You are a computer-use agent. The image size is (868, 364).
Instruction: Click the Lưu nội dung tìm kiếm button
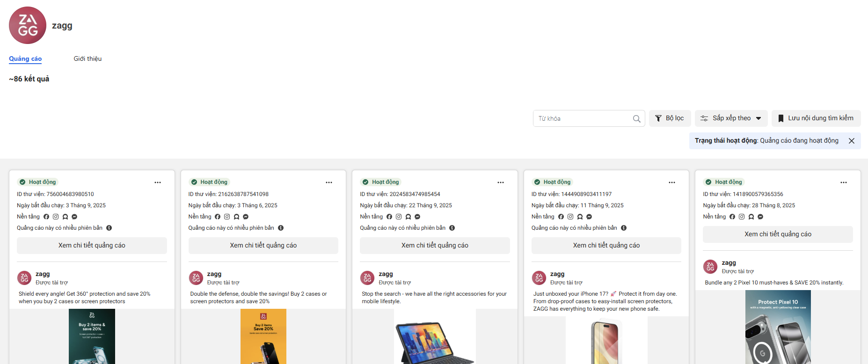(816, 118)
